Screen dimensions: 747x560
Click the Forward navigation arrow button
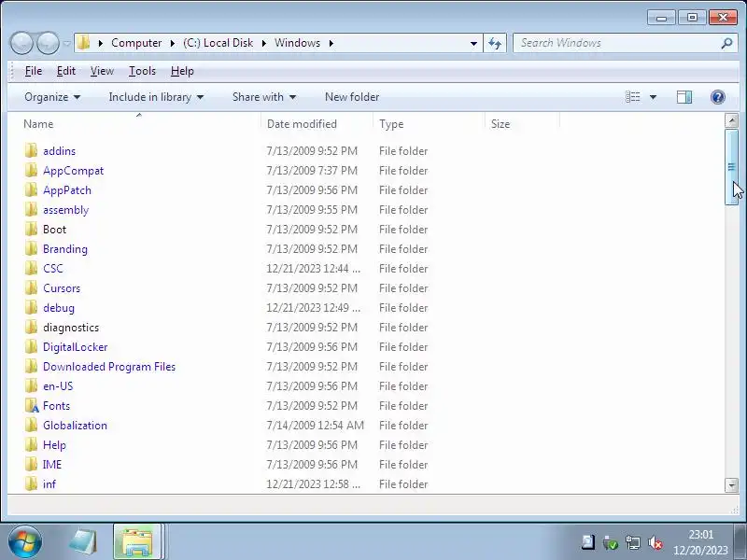tap(48, 43)
